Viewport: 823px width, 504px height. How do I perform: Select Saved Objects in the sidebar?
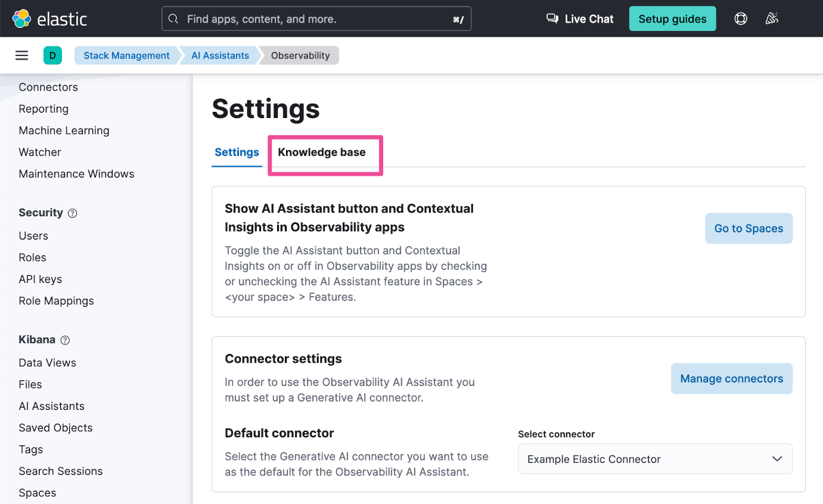[55, 427]
